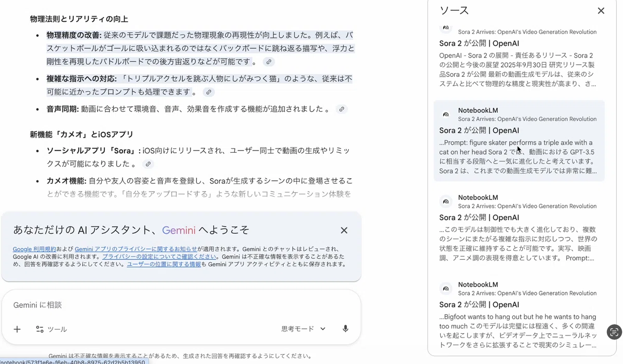Click the 新機能「カメオ」とiOSアプリ heading
This screenshot has height=364, width=623.
coord(82,134)
